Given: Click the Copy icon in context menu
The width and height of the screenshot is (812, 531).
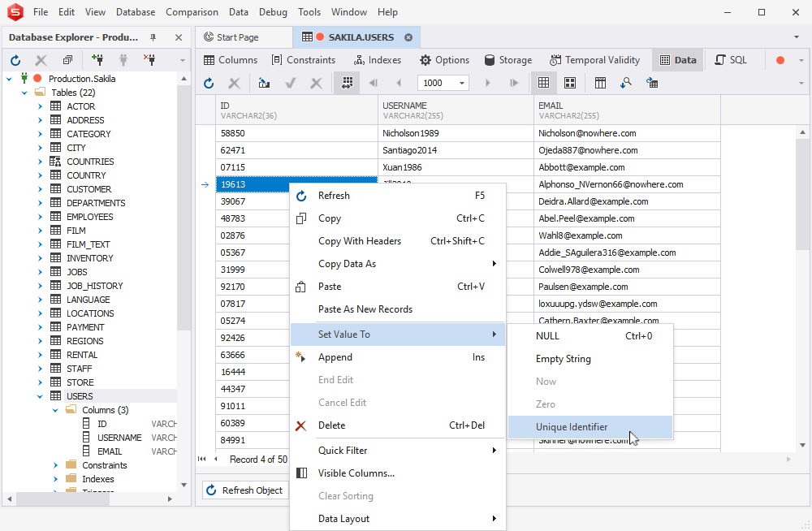Looking at the screenshot, I should (x=301, y=218).
